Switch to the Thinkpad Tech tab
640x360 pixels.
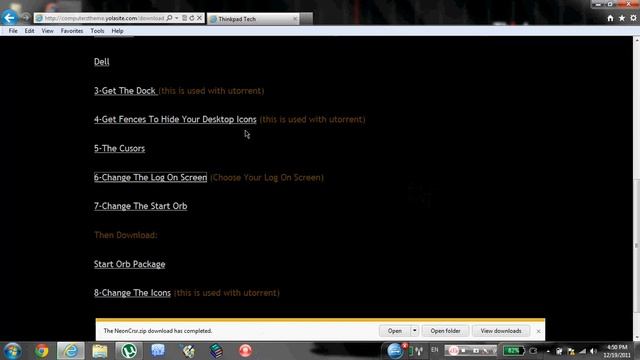252,19
